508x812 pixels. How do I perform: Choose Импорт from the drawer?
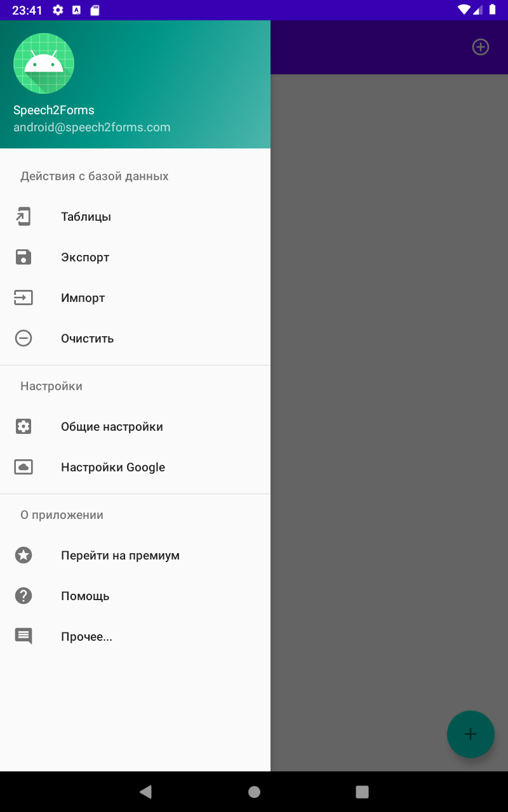(x=135, y=298)
